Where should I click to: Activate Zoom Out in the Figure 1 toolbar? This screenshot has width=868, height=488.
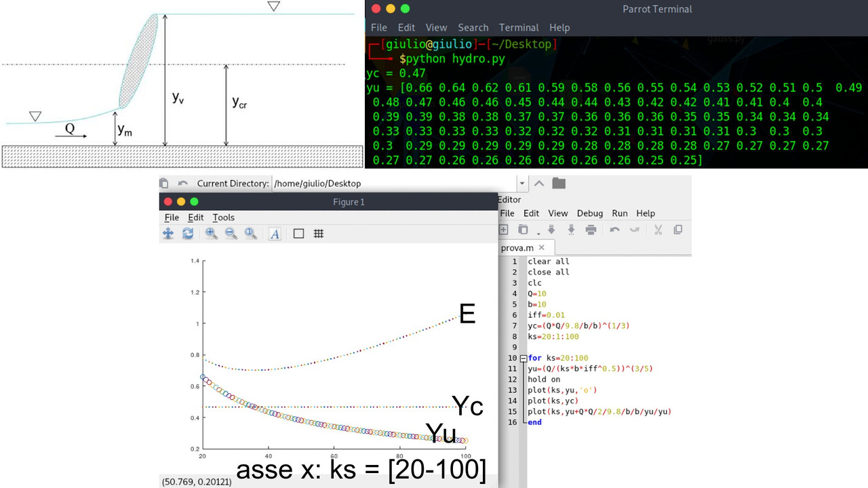pos(231,234)
